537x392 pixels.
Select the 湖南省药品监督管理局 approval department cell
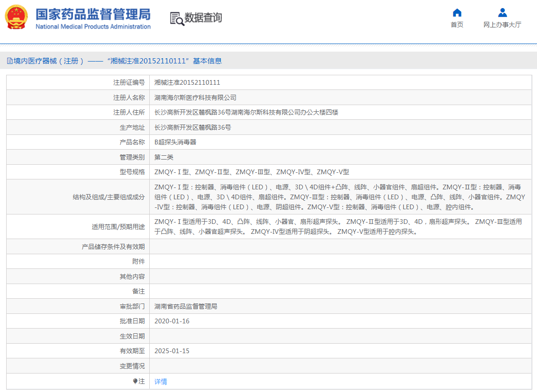click(x=185, y=306)
